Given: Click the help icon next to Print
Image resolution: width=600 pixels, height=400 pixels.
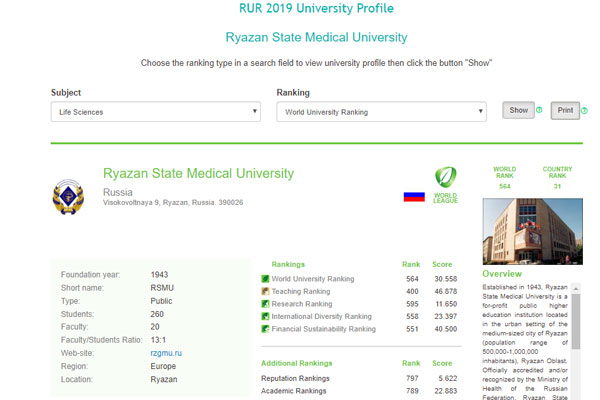Looking at the screenshot, I should tap(584, 111).
